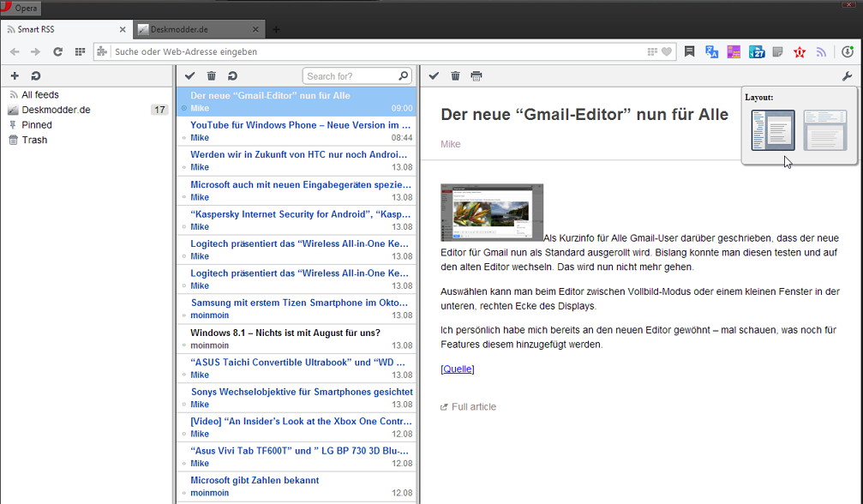The height and width of the screenshot is (504, 863).
Task: Delete the open article with the trash icon
Action: point(455,76)
